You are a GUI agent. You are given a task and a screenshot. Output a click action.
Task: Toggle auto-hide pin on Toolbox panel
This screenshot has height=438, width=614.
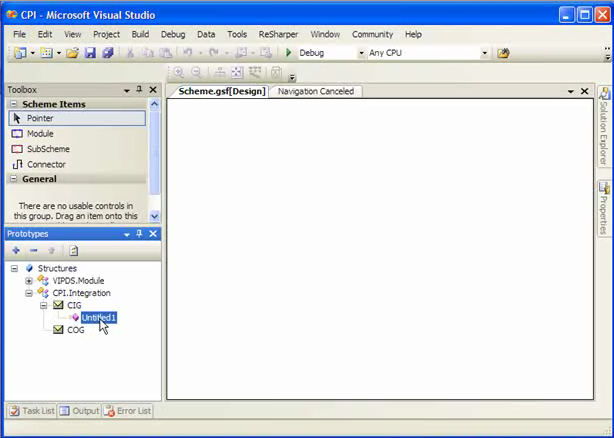point(139,90)
